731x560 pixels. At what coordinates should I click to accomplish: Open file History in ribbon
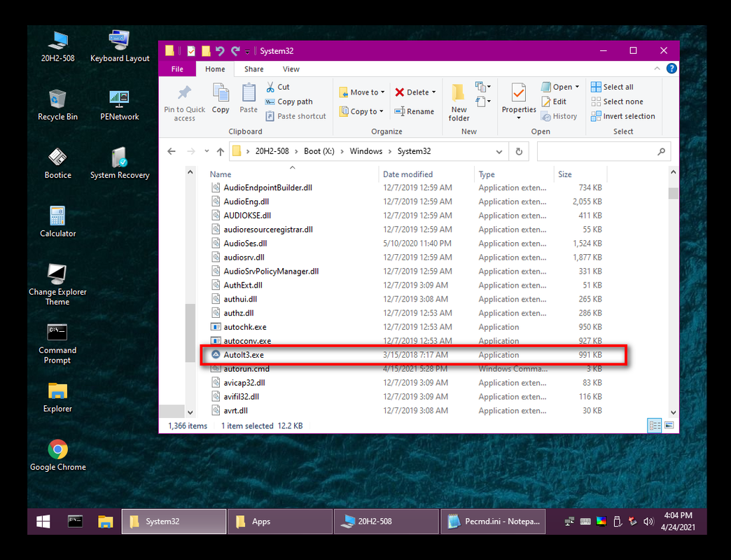(x=559, y=116)
